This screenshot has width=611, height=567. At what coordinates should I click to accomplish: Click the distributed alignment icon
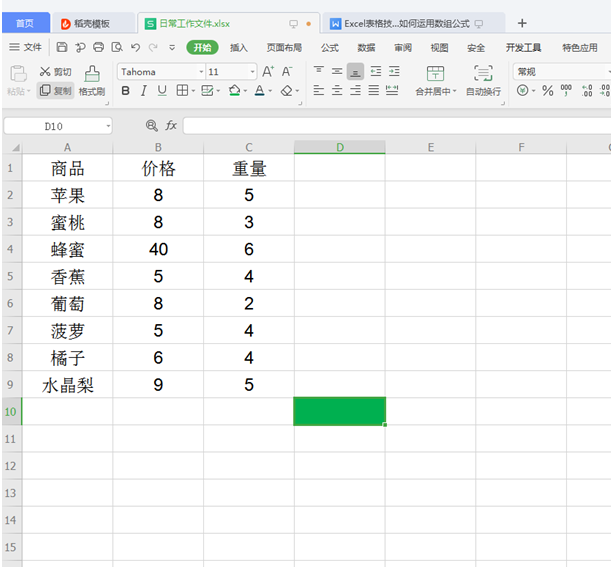pos(392,91)
